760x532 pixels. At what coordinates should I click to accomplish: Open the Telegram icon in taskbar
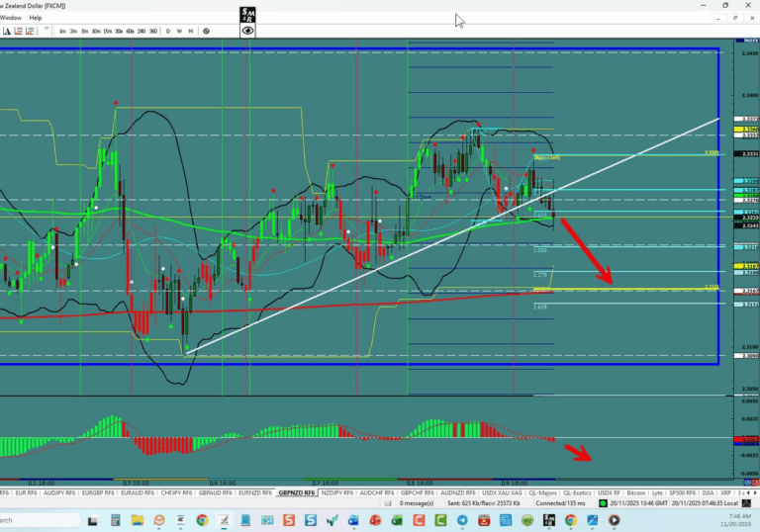click(x=462, y=520)
